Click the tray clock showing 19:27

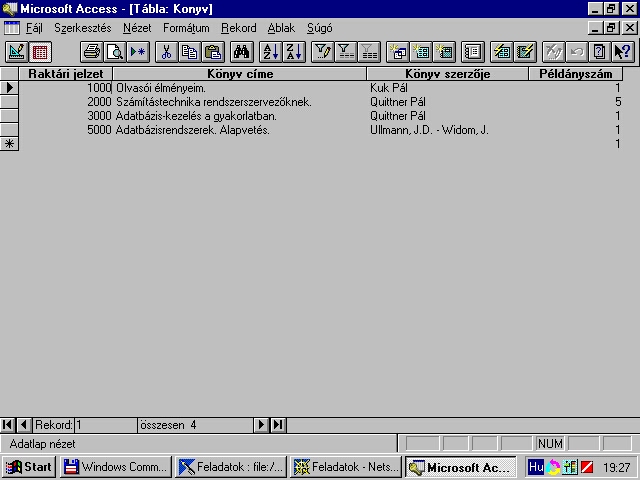click(x=616, y=467)
